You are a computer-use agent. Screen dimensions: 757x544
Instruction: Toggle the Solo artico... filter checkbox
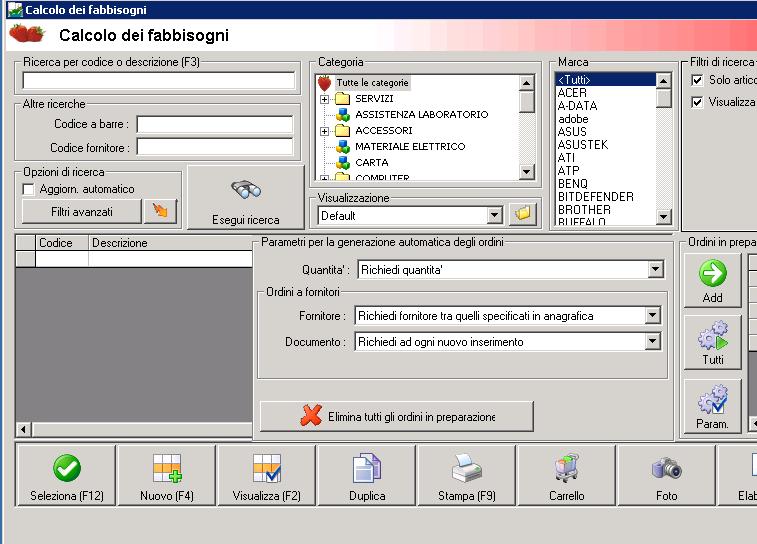[697, 80]
